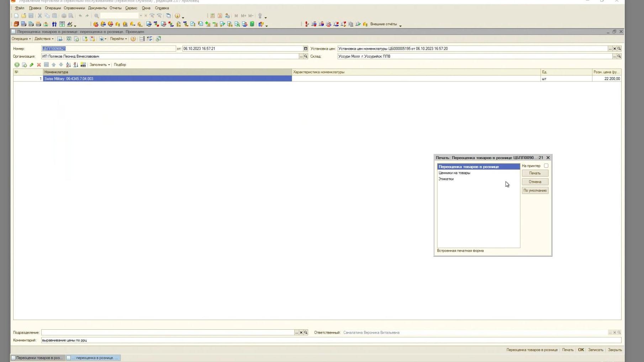The width and height of the screenshot is (644, 362).
Task: Click the Help info icon in top toolbar
Action: click(x=178, y=16)
